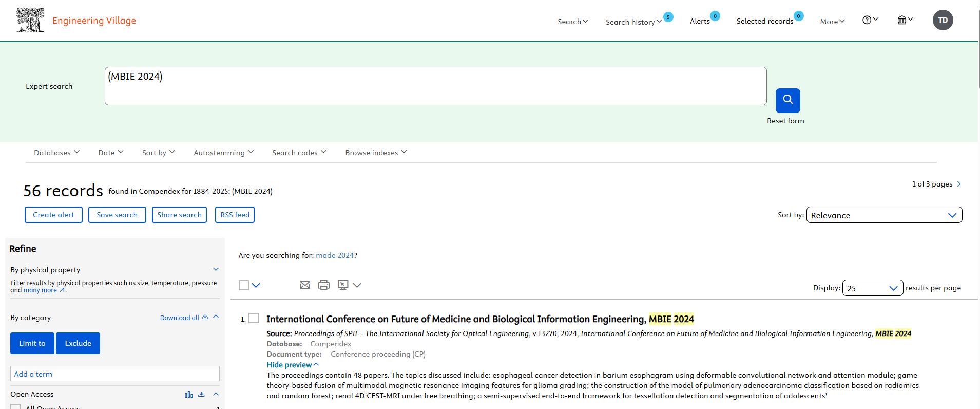Go to next results page arrow

[x=959, y=184]
